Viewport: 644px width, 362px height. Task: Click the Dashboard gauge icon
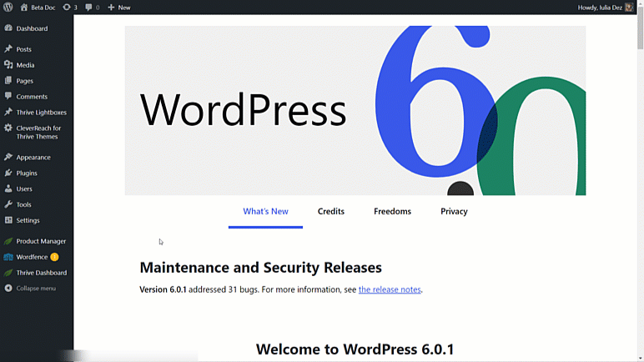8,28
